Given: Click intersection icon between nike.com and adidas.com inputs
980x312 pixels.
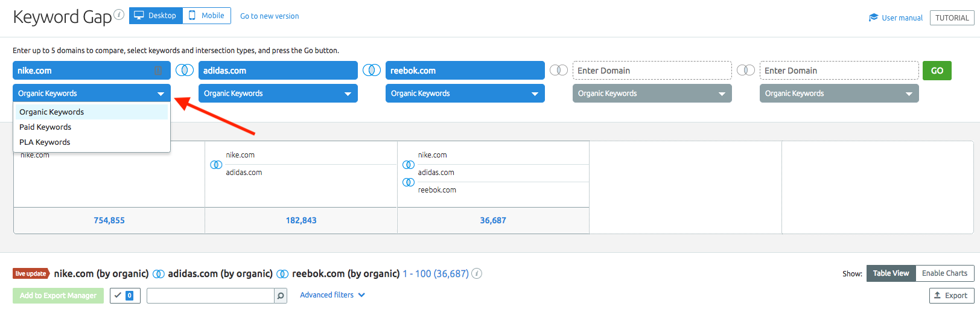Looking at the screenshot, I should pos(185,71).
